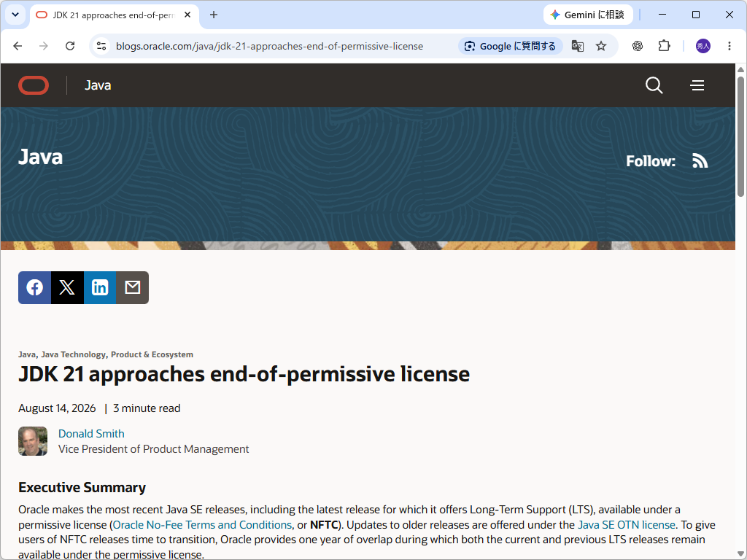Open Donald Smith author link
Image resolution: width=747 pixels, height=560 pixels.
pyautogui.click(x=91, y=434)
